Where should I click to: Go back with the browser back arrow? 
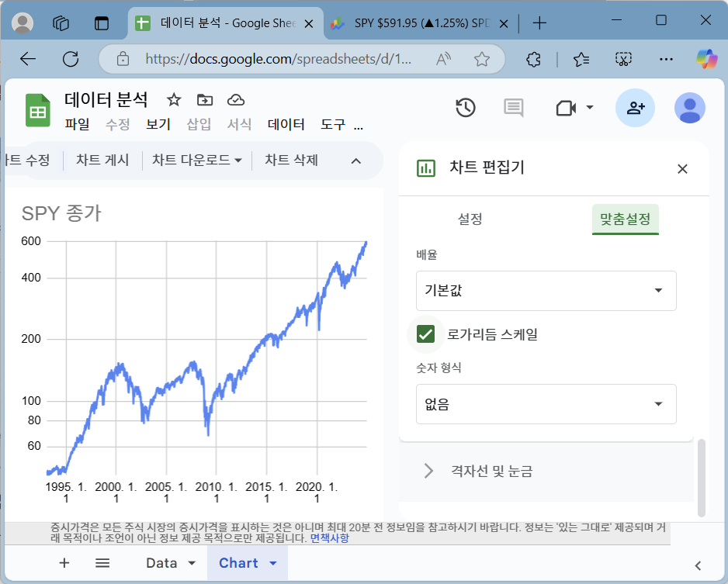28,59
